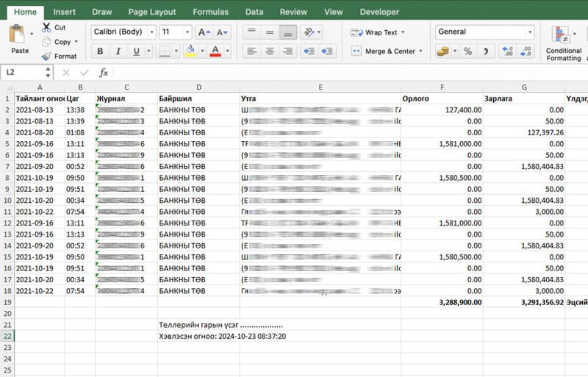Increase font size with larger A icon
The image size is (588, 377).
point(204,32)
